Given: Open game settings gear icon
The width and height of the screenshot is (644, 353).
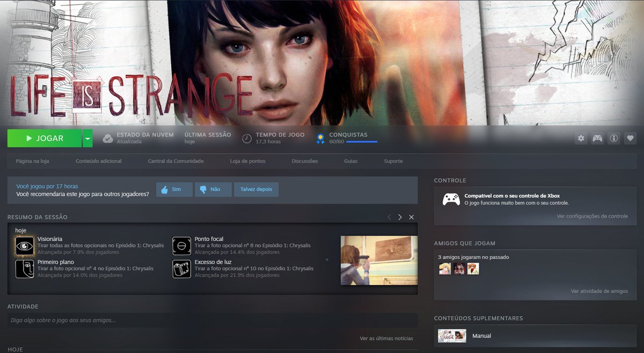Looking at the screenshot, I should tap(581, 138).
